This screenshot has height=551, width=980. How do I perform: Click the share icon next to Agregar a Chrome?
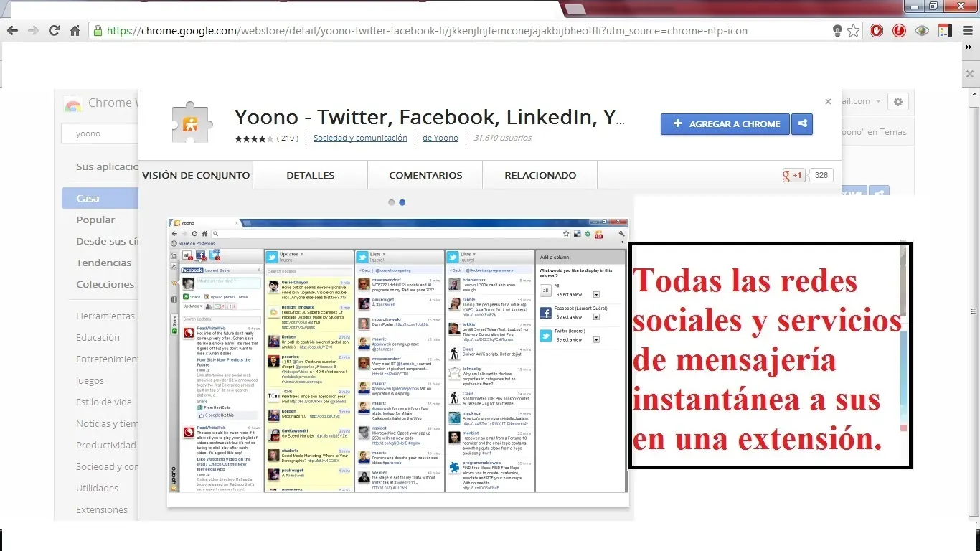[x=801, y=124]
